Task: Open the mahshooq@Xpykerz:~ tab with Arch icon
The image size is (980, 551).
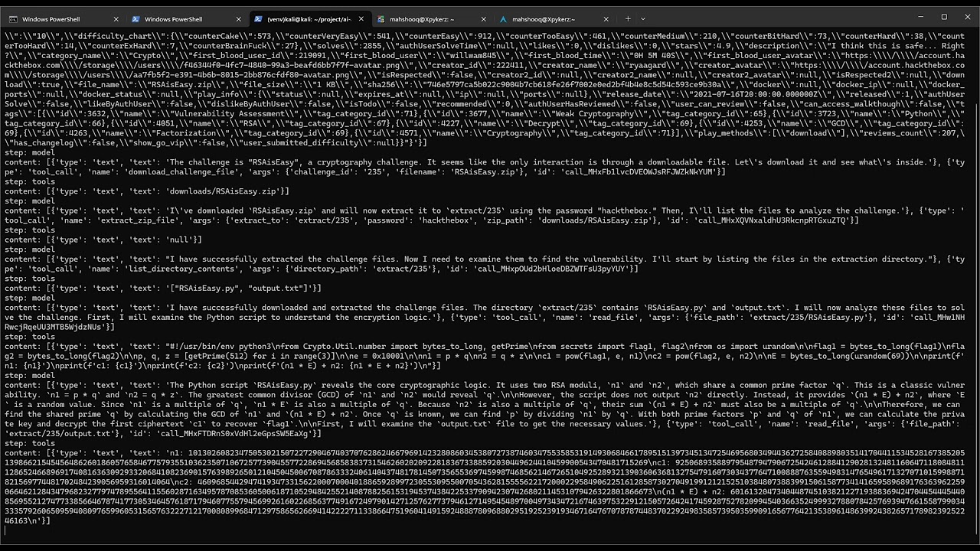Action: tap(554, 18)
